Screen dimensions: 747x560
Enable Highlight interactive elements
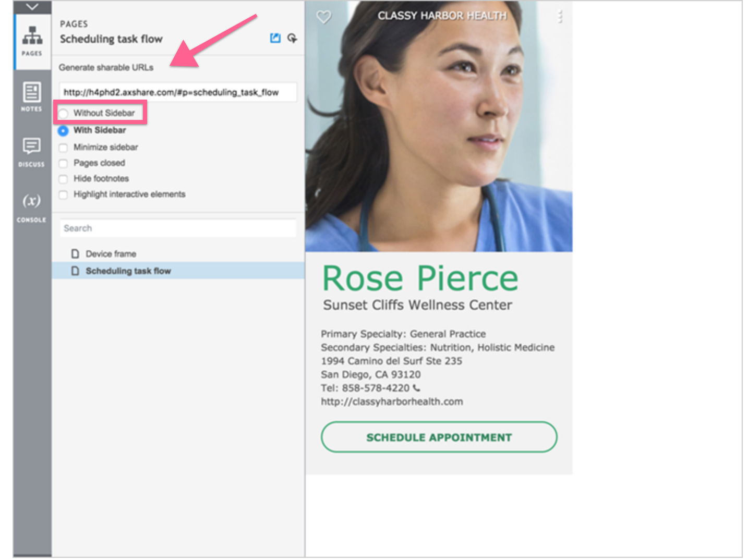point(63,194)
